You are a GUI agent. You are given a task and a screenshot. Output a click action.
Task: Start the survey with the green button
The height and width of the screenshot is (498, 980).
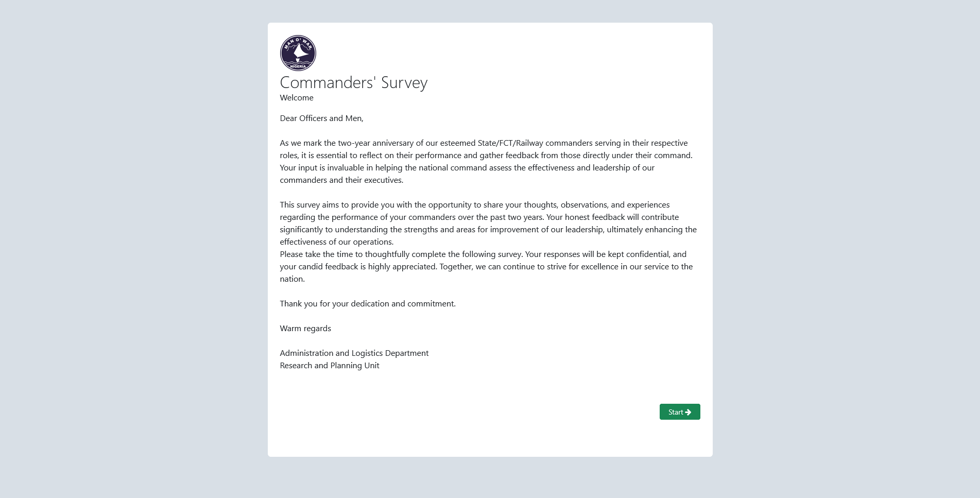click(680, 412)
